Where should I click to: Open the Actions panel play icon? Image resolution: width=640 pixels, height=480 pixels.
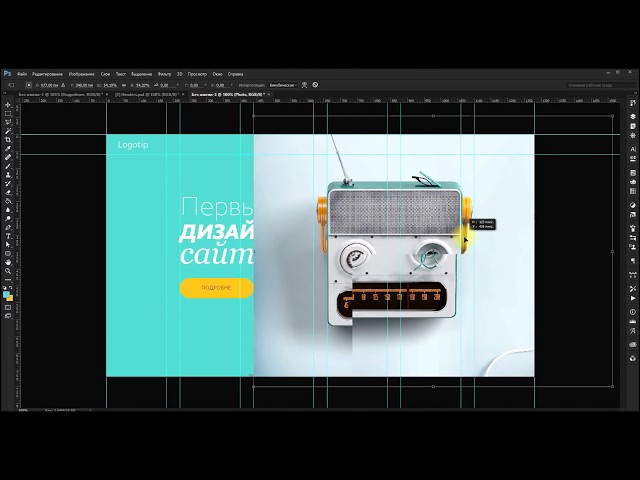pos(633,298)
